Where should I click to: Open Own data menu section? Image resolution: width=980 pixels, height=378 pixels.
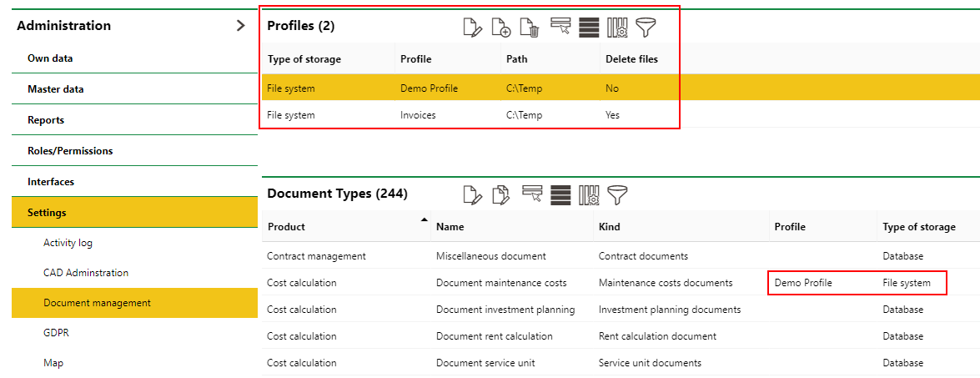coord(134,58)
